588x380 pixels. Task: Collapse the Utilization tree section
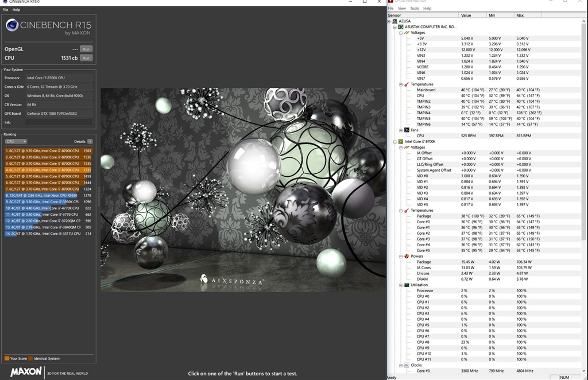point(400,285)
